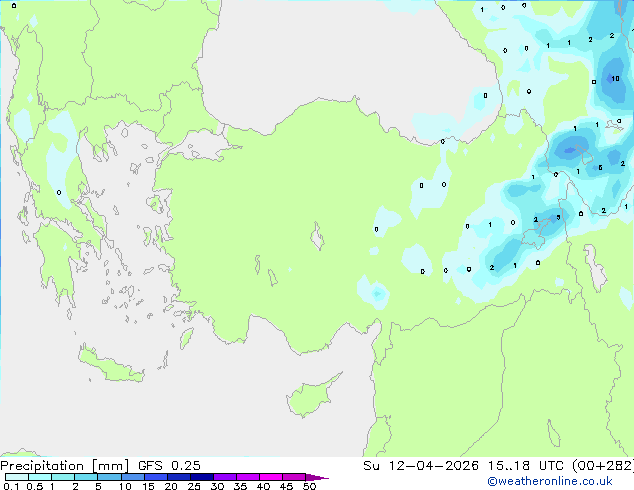Click the 1–2 mm legend color swatch
634x490 pixels.
63,477
